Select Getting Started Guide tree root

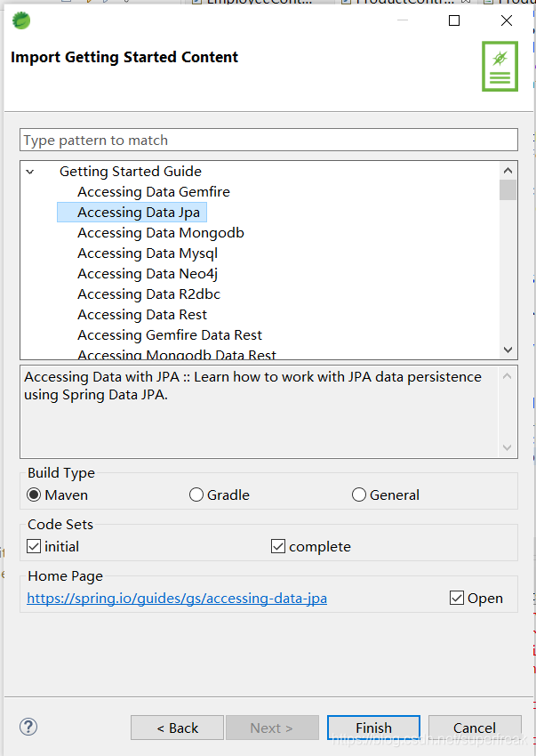point(130,171)
